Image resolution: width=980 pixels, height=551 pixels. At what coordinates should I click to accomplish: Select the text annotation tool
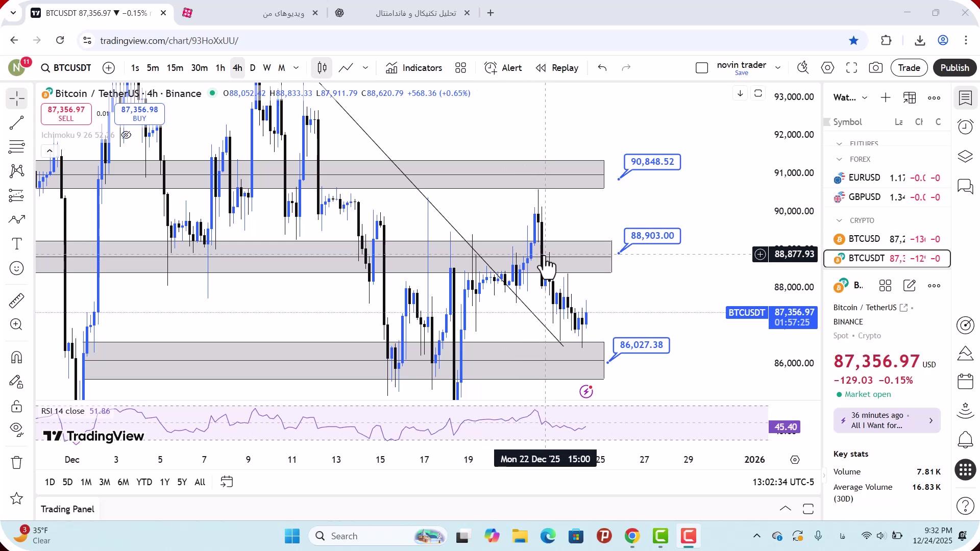pos(17,244)
